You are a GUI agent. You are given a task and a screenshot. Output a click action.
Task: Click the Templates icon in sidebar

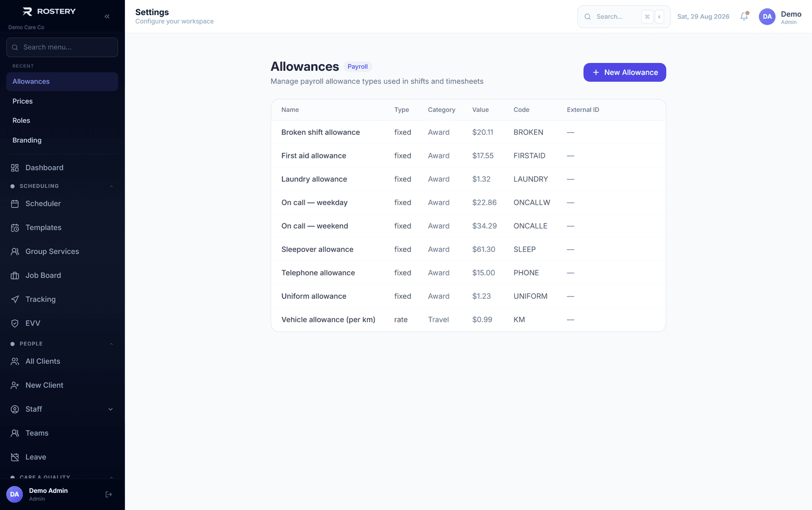point(15,227)
